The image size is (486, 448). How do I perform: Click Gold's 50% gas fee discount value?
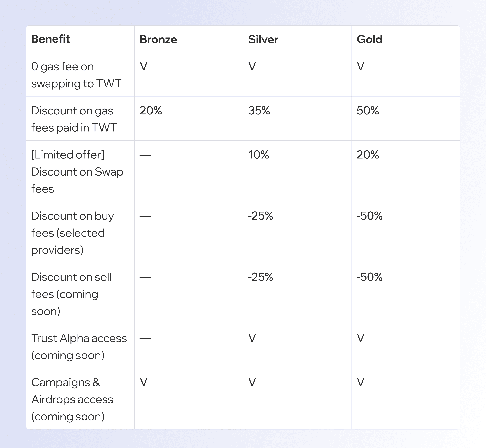pos(368,111)
